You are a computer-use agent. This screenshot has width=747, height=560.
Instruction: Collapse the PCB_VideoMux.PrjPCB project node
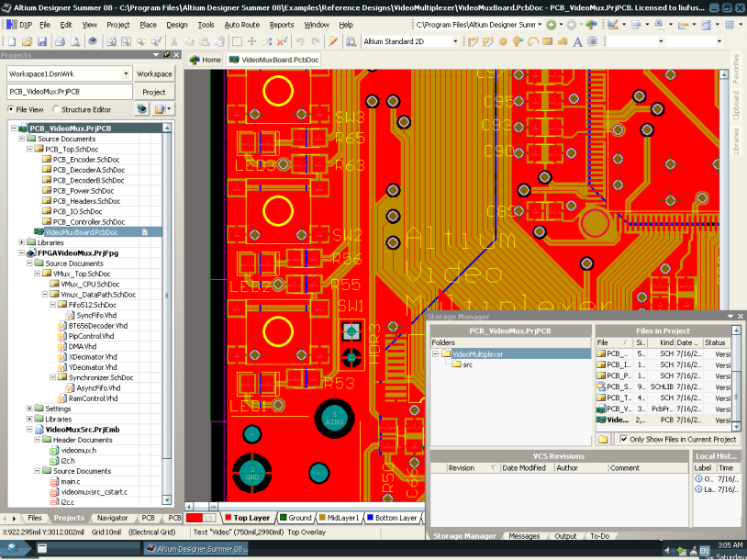pyautogui.click(x=14, y=129)
